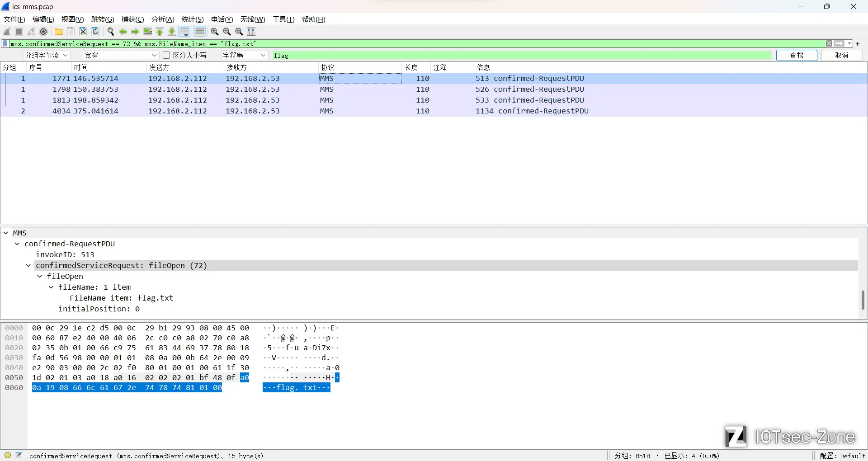Click the expert information status circle icon
The image size is (868, 461).
click(8, 455)
